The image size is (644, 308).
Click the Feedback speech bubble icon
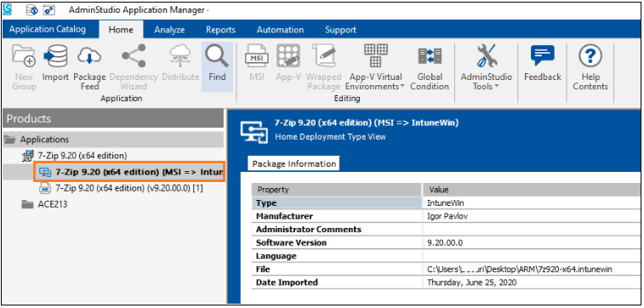[542, 56]
